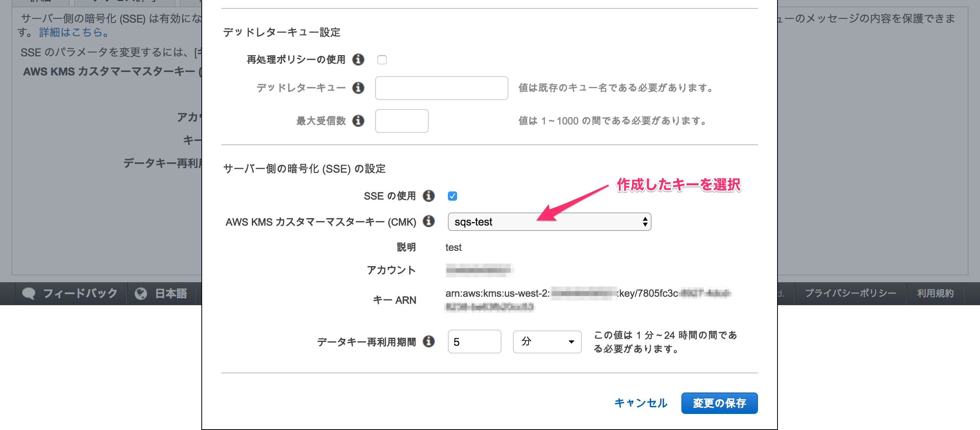Click the feedback speech bubble icon

[x=29, y=294]
